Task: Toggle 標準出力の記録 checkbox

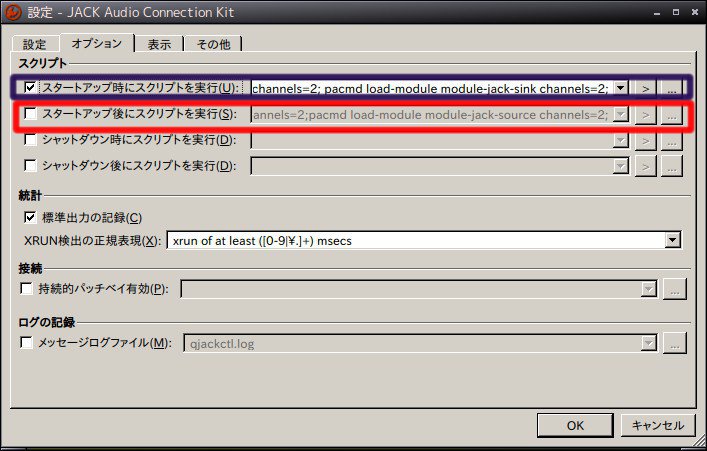Action: point(30,217)
